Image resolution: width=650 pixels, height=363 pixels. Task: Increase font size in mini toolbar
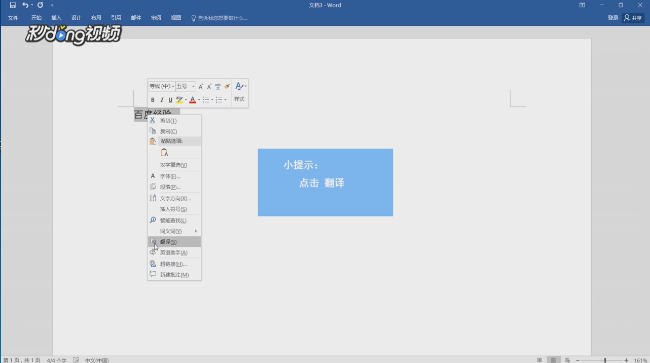point(201,86)
